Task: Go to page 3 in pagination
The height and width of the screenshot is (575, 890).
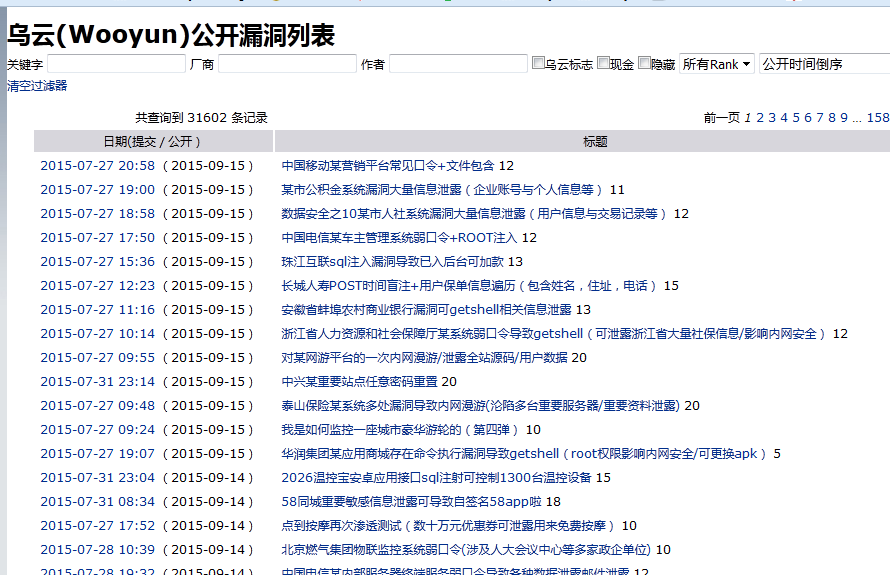Action: (772, 117)
